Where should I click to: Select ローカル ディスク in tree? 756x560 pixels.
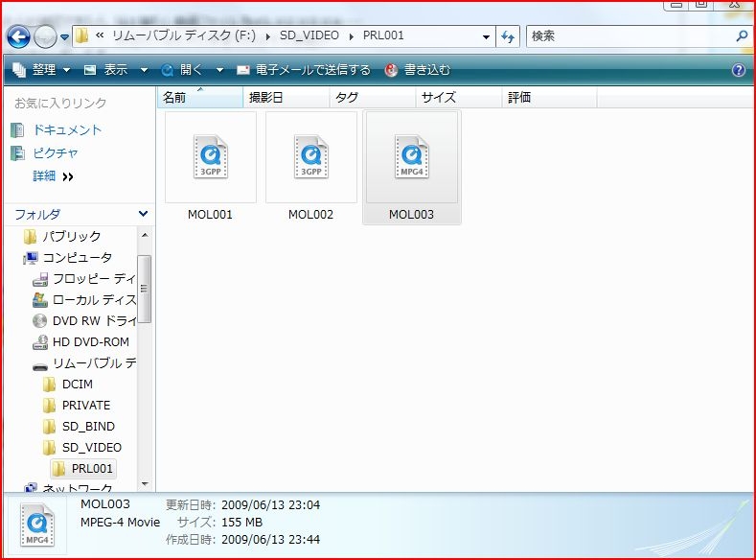tap(94, 300)
